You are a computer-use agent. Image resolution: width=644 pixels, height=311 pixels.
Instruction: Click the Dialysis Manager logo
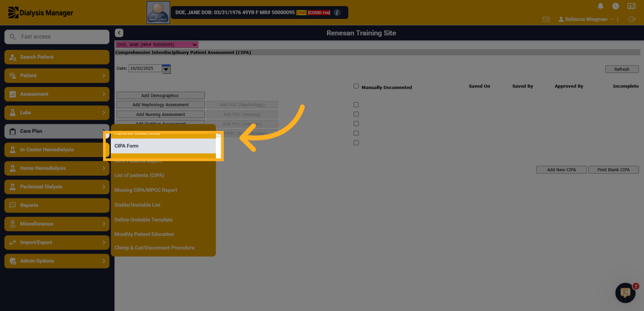coord(41,13)
